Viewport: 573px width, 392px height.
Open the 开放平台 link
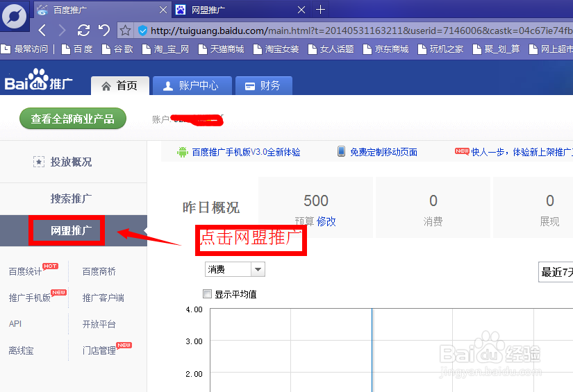(99, 324)
